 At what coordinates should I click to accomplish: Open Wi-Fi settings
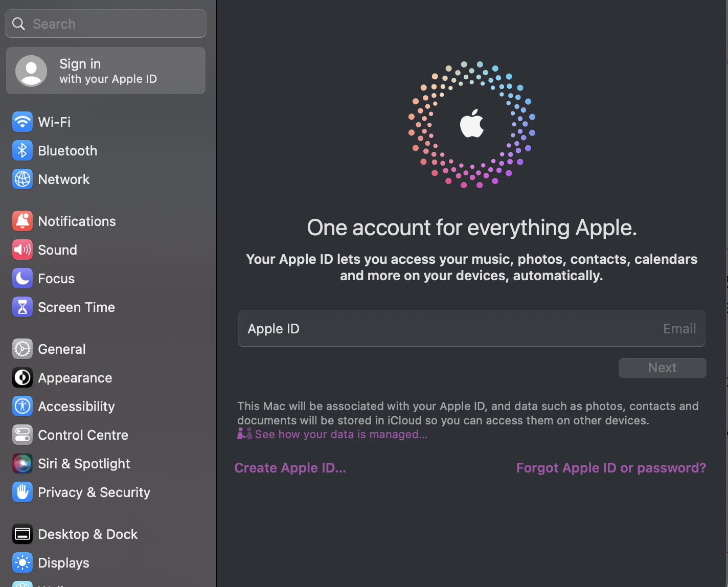[106, 122]
